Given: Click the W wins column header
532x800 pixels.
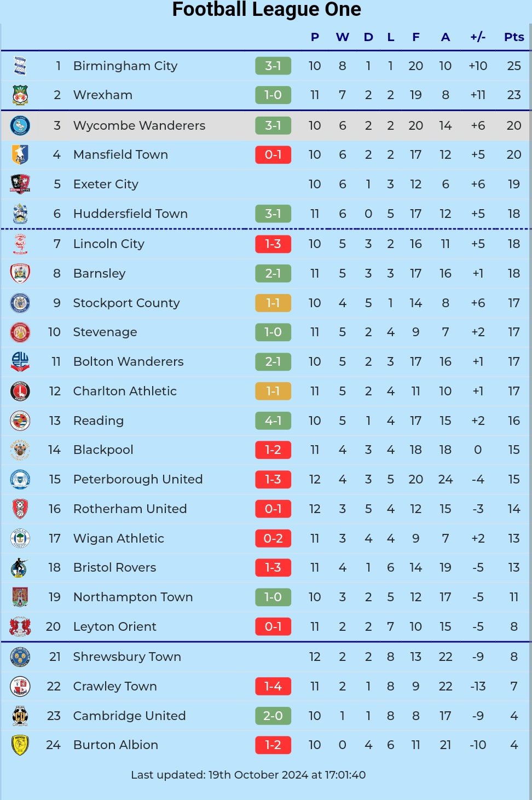Looking at the screenshot, I should coord(343,37).
